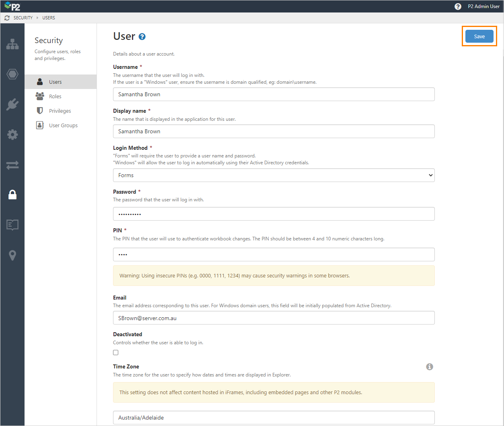Tick the Deactivated checkbox

pos(116,352)
